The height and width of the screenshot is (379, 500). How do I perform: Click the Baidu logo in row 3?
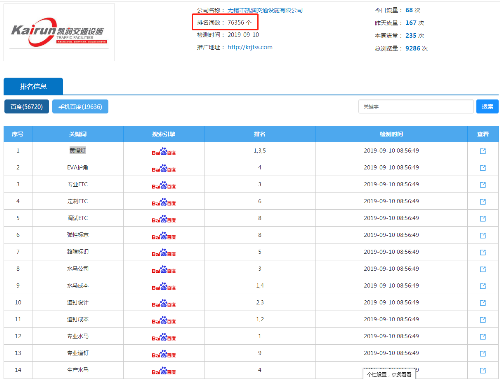(x=164, y=185)
